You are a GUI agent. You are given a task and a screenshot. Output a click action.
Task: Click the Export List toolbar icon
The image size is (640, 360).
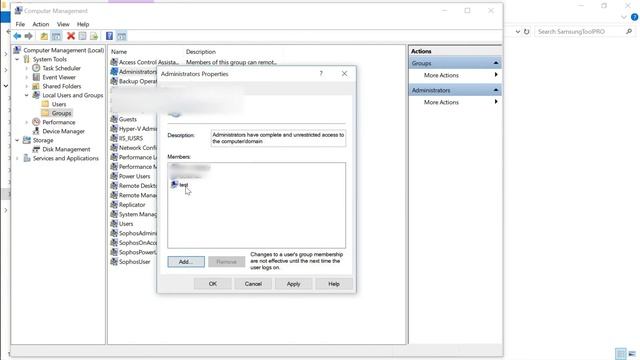pyautogui.click(x=94, y=36)
